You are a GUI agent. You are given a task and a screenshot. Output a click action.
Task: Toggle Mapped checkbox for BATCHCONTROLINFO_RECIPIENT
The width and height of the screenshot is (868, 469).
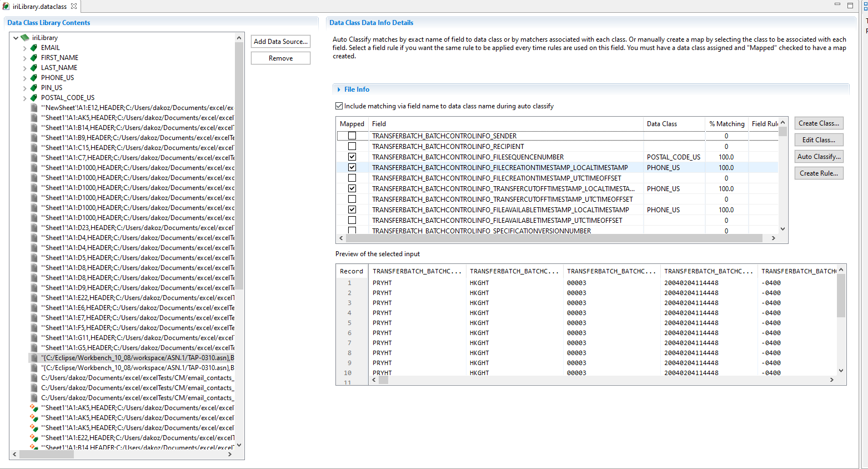point(352,146)
